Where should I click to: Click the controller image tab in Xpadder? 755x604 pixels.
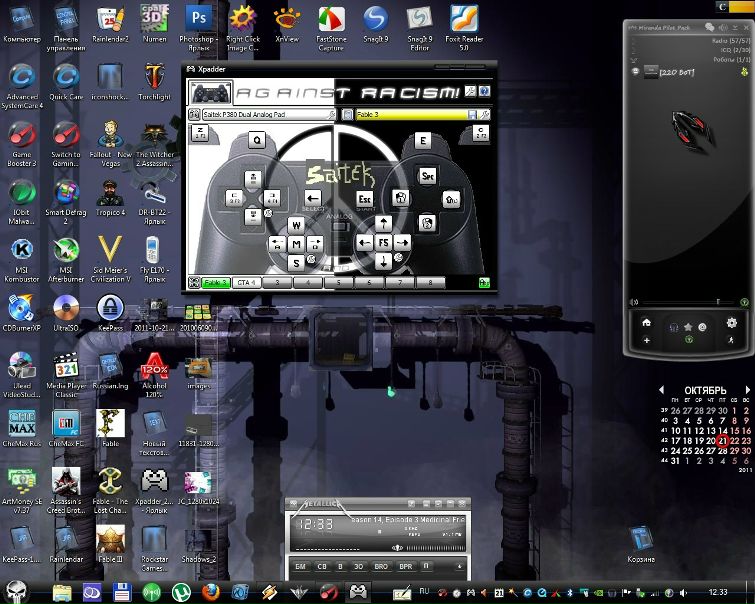[x=210, y=92]
